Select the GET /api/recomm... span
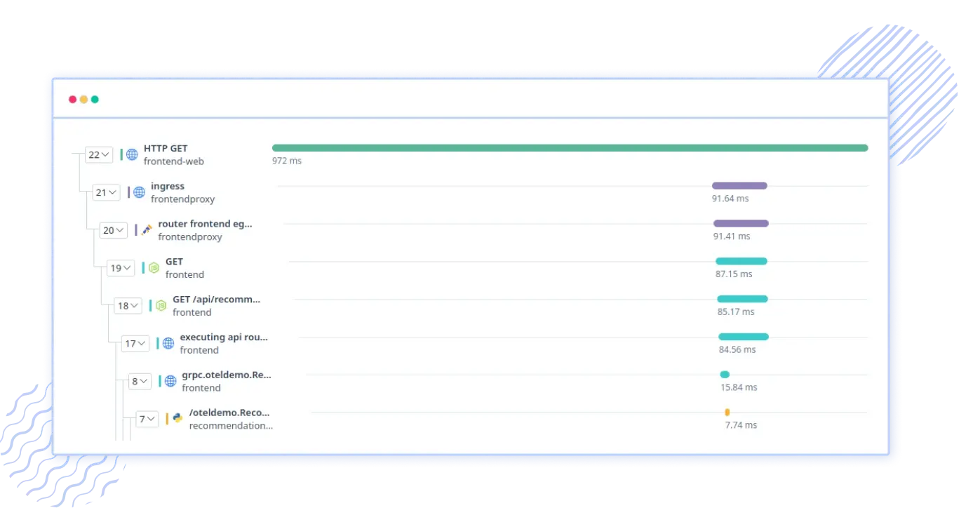The image size is (980, 508). click(216, 300)
